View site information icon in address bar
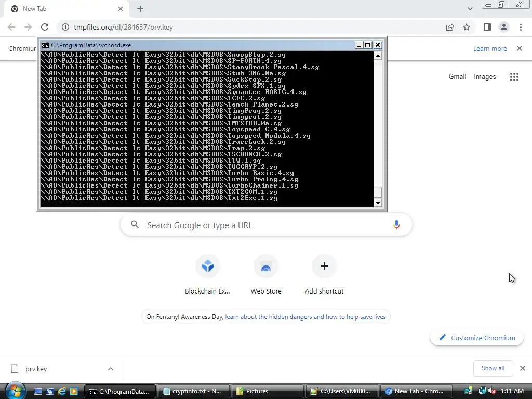The width and height of the screenshot is (532, 399). pyautogui.click(x=65, y=27)
